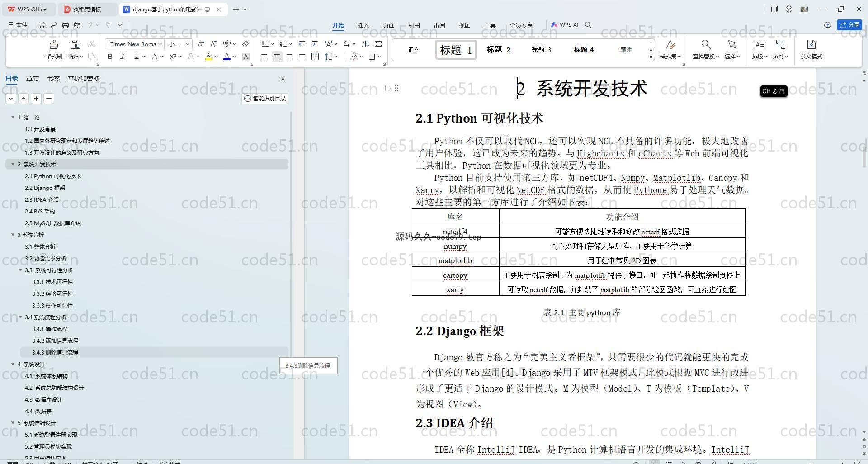The height and width of the screenshot is (464, 868).
Task: Open the Paste options dropdown arrow
Action: pyautogui.click(x=81, y=57)
